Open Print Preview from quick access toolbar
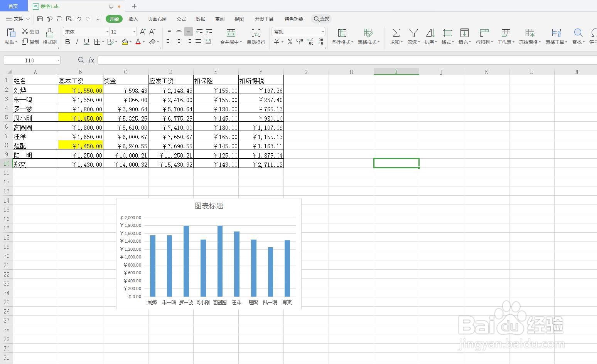 (x=69, y=18)
